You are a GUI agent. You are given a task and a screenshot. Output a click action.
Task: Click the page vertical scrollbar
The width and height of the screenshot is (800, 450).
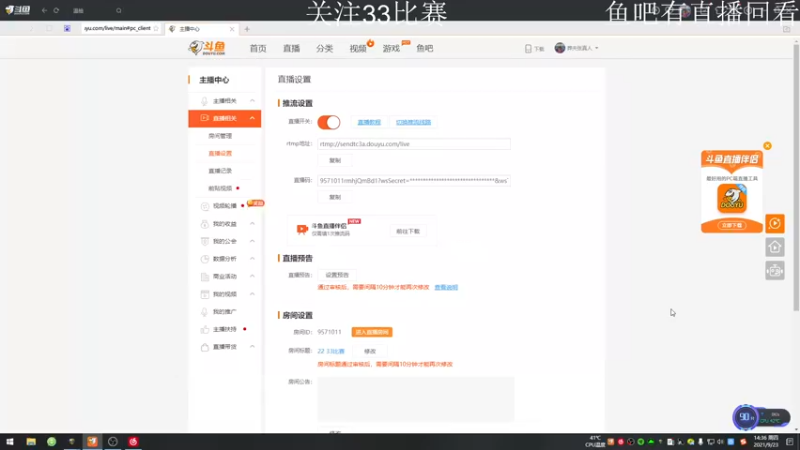coord(796,177)
